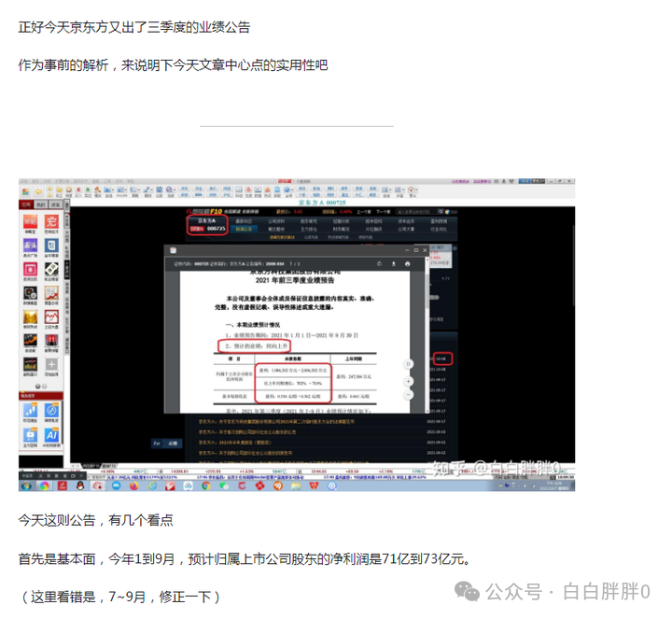Expand the dropdown arrow beside the toolbar pencil icon
The height and width of the screenshot is (619, 672).
click(152, 190)
